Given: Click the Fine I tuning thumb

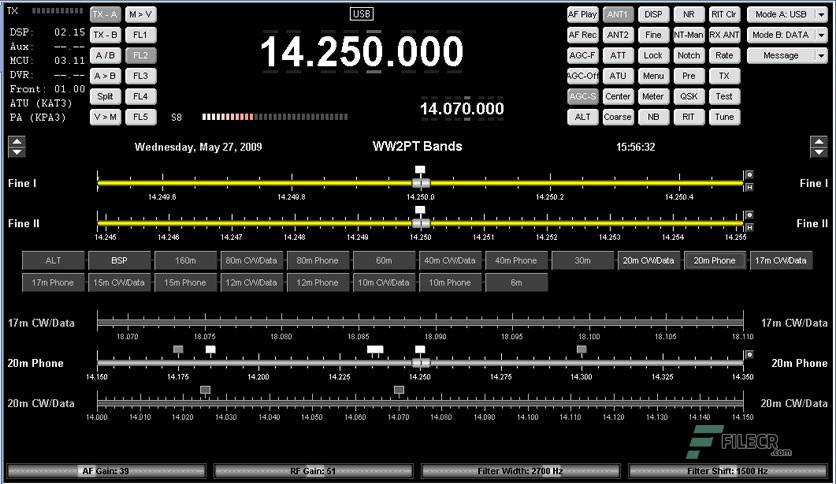Looking at the screenshot, I should tap(421, 183).
